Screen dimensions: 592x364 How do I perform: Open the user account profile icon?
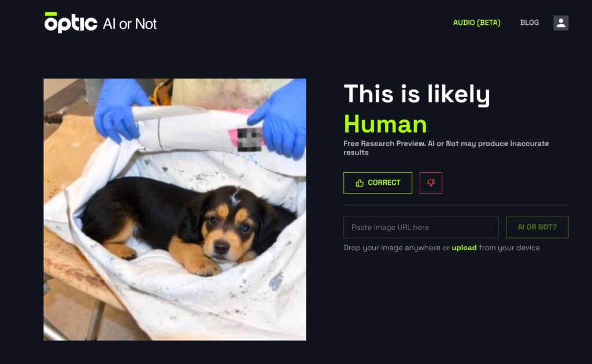(561, 23)
